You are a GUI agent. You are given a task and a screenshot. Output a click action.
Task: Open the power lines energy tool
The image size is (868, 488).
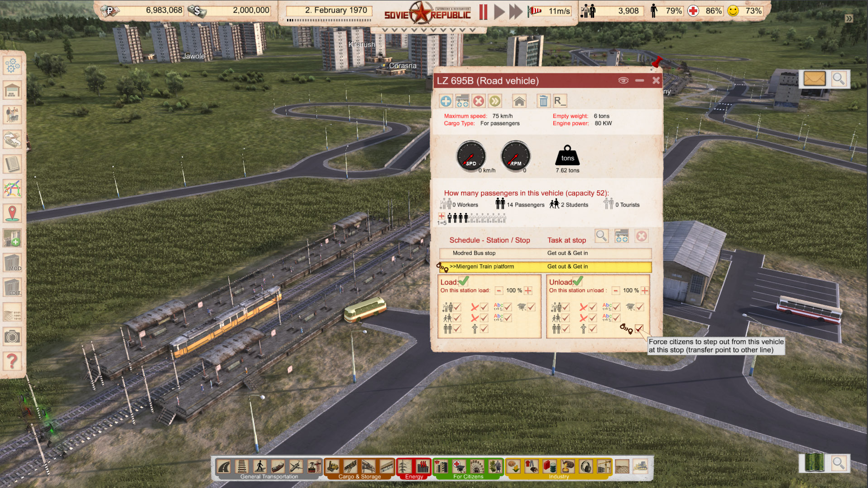(404, 466)
